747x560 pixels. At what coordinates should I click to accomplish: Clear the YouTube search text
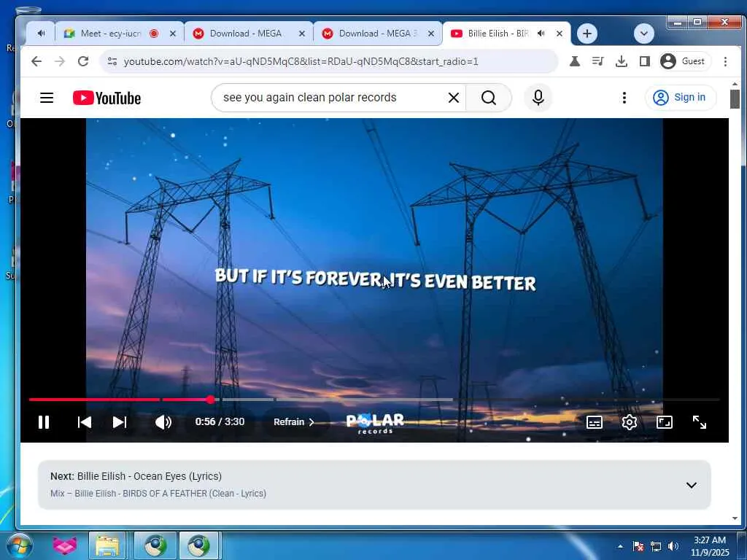454,98
